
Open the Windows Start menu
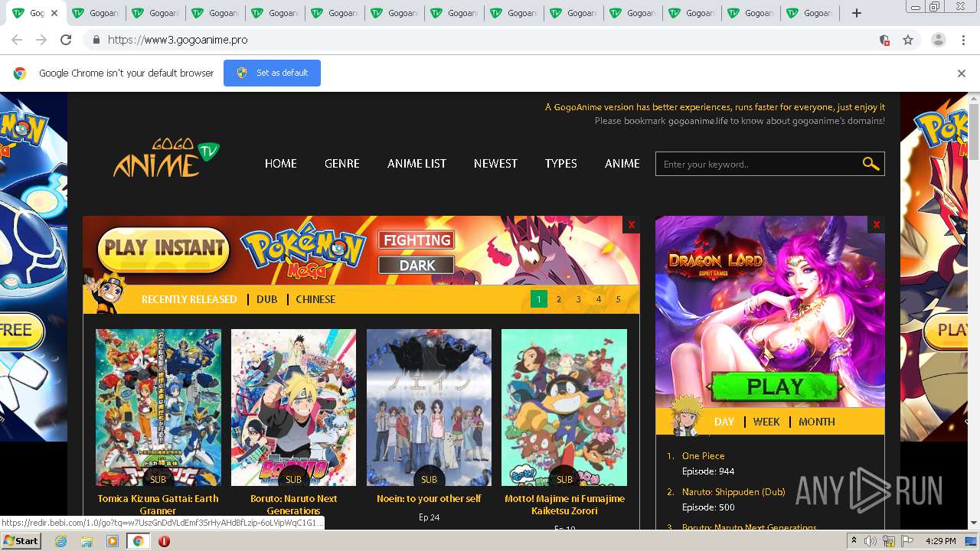(21, 541)
